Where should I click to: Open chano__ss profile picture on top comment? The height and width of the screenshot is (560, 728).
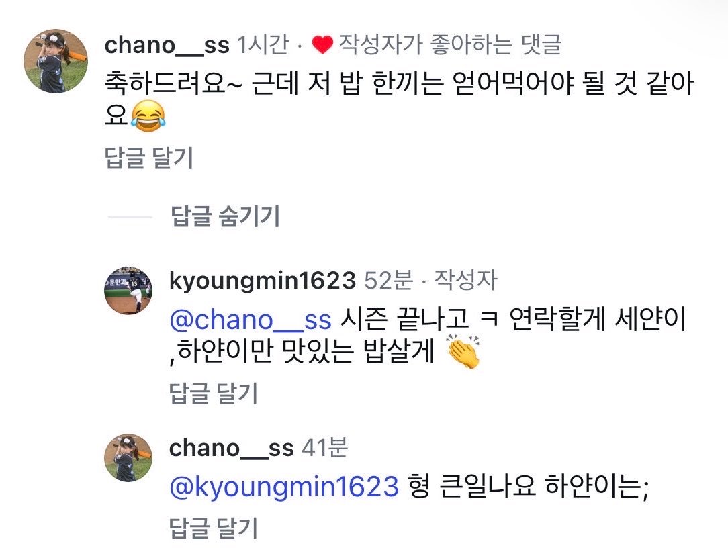56,61
